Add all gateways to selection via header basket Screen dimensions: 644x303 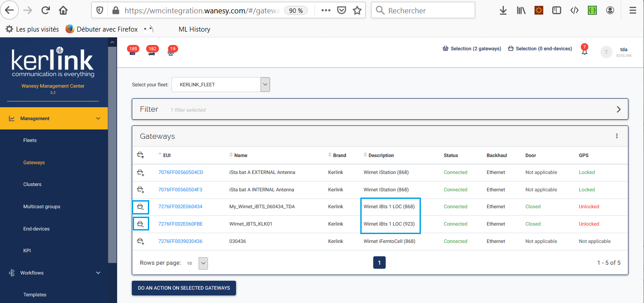point(140,155)
